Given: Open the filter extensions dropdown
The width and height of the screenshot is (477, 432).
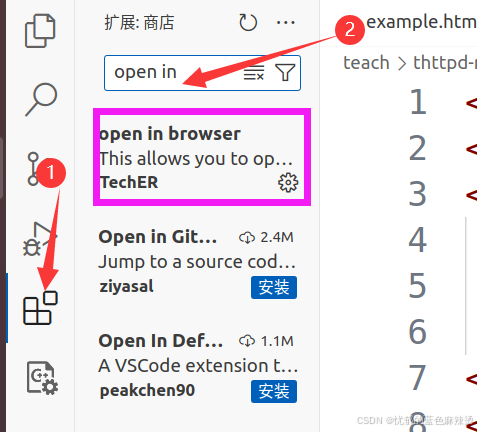Looking at the screenshot, I should point(285,72).
